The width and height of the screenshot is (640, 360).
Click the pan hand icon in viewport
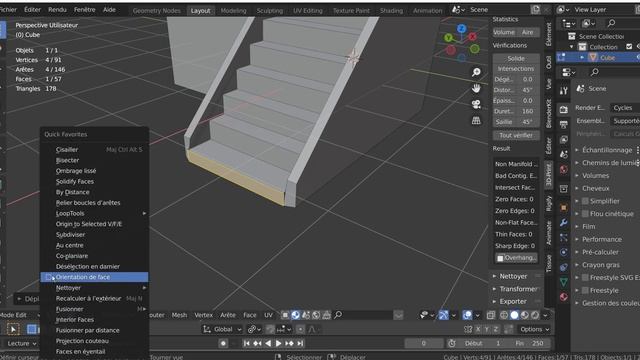click(x=476, y=88)
